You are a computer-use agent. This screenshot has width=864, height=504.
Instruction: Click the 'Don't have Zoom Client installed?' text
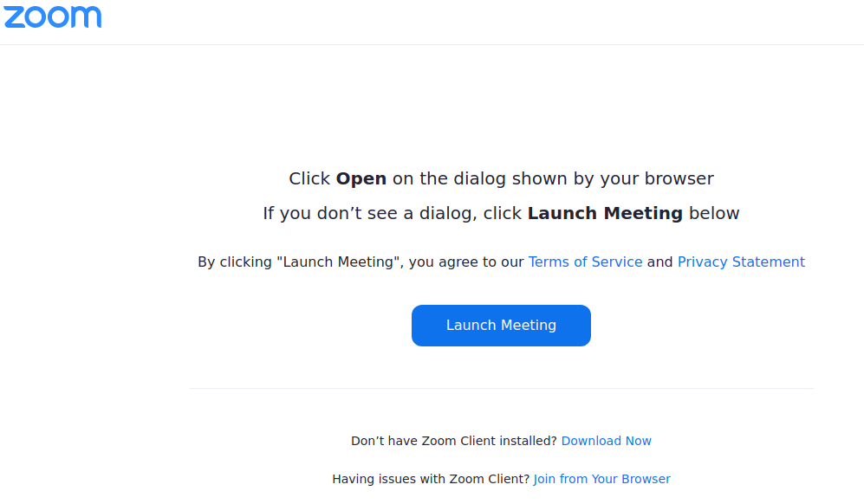454,441
